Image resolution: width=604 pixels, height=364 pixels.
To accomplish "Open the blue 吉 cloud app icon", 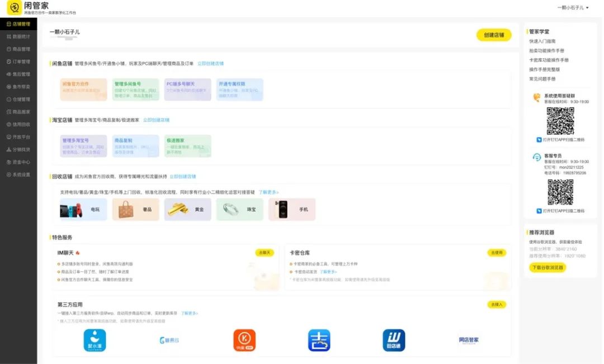I will [x=319, y=340].
